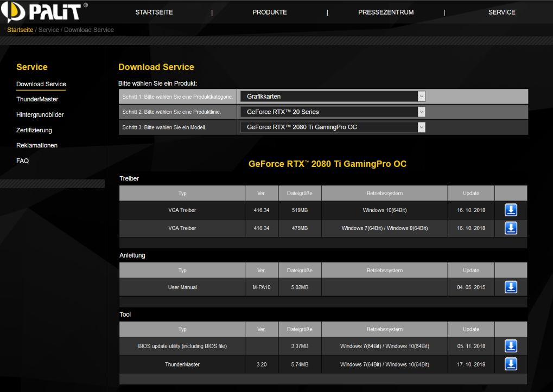Viewport: 553px width, 392px height.
Task: Download the BIOS update utility
Action: click(x=511, y=346)
